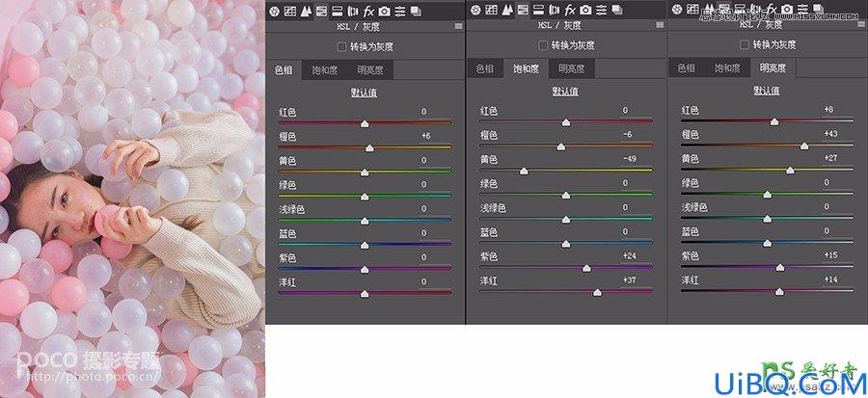Switch to 饱和度 tab in Hue panel
The height and width of the screenshot is (398, 868).
tap(324, 70)
